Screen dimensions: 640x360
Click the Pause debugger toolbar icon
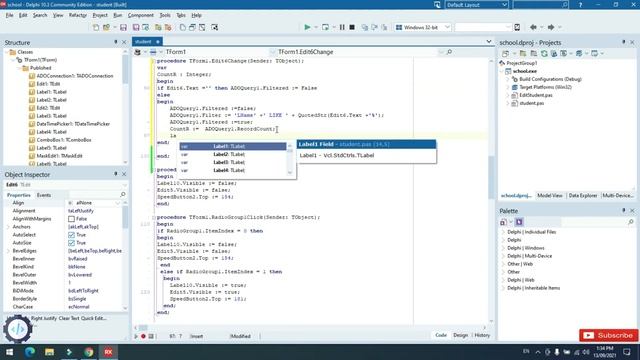pos(342,27)
